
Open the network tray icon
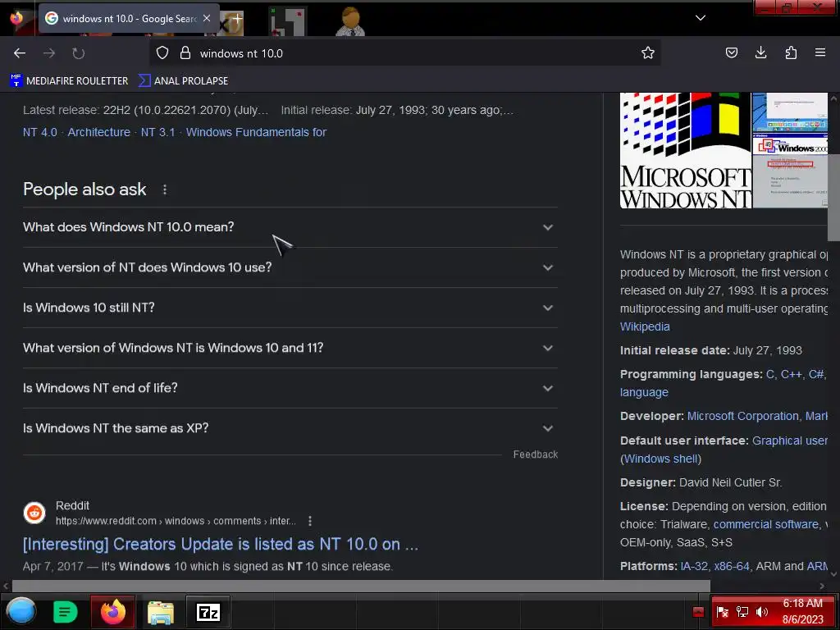coord(742,612)
